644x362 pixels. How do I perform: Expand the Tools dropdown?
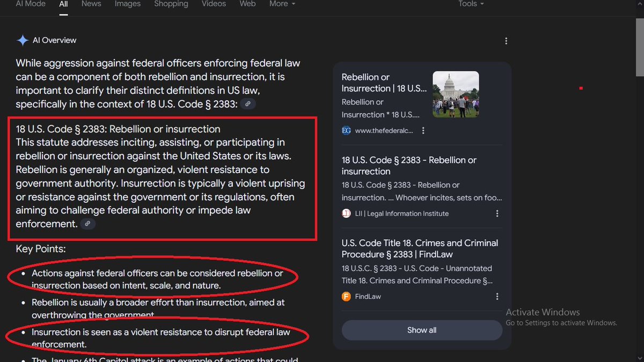point(471,4)
